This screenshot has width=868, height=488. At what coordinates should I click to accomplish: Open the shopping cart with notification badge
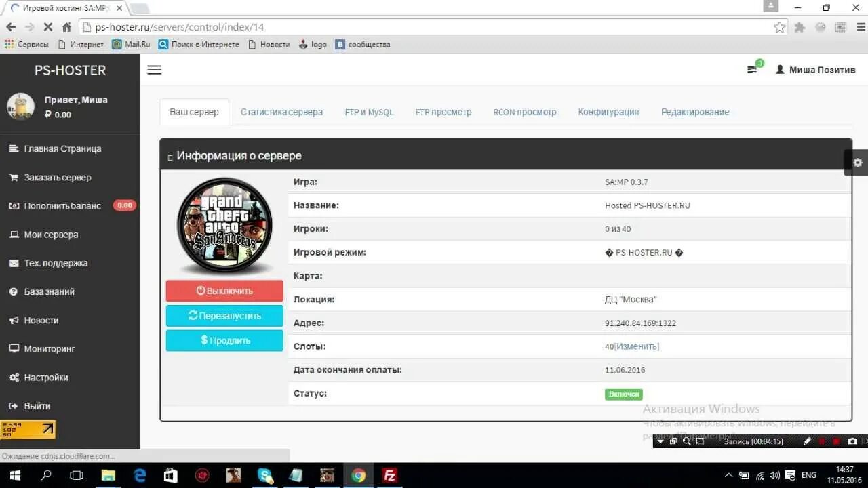753,68
